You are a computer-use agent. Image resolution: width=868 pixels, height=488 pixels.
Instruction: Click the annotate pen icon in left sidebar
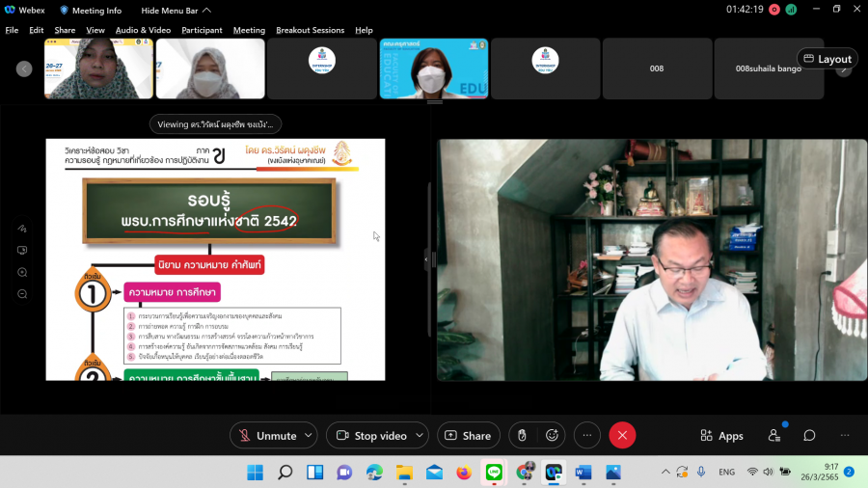[22, 229]
